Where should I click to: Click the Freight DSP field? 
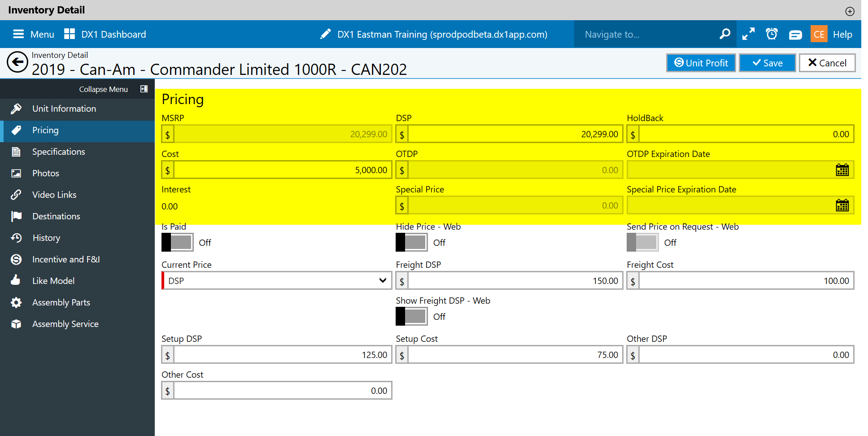515,281
